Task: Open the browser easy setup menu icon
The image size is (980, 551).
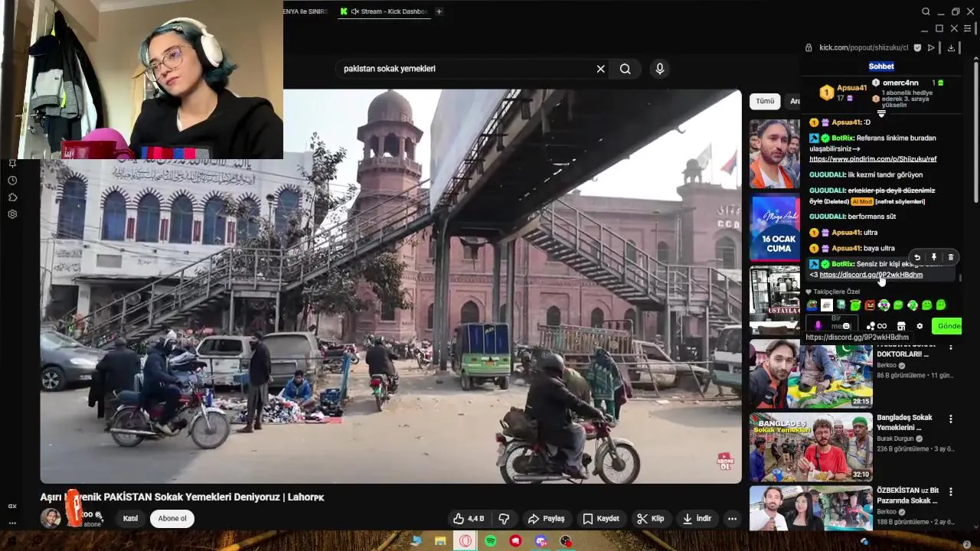Action: coord(968,28)
